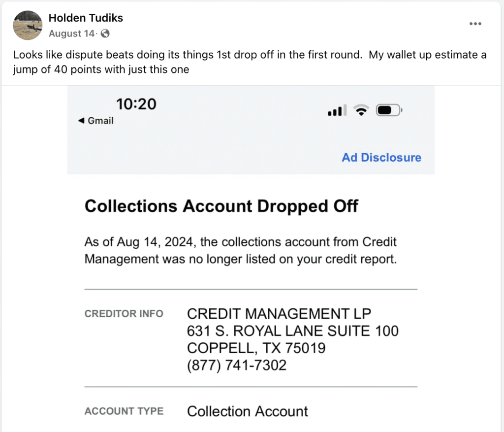The height and width of the screenshot is (432, 504).
Task: Tap the cellular signal bars icon
Action: [x=337, y=111]
